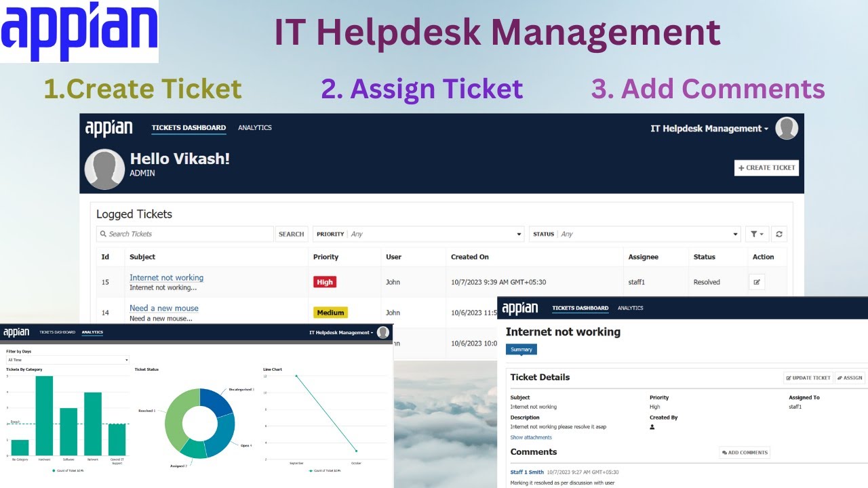
Task: Click the Created By user icon in ticket details
Action: point(652,427)
